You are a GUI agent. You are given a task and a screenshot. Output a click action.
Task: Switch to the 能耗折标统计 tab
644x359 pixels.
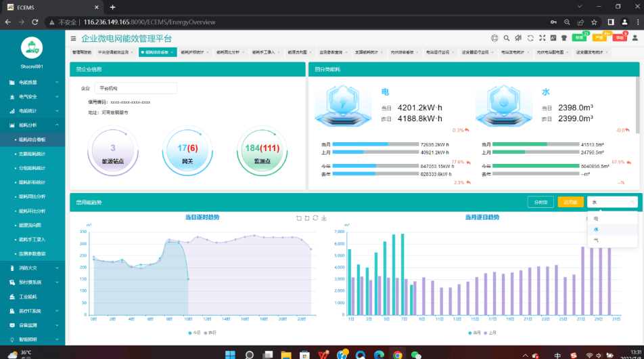pos(192,51)
